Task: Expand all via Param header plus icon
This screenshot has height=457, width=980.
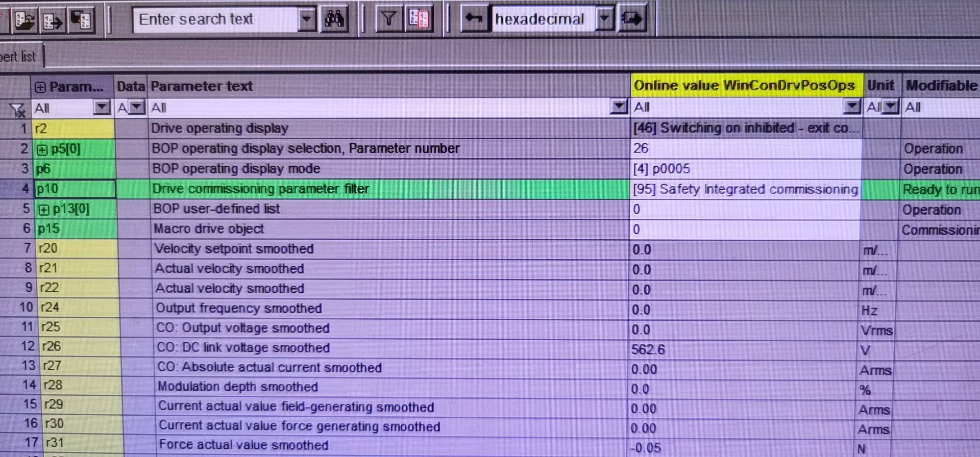Action: (40, 87)
